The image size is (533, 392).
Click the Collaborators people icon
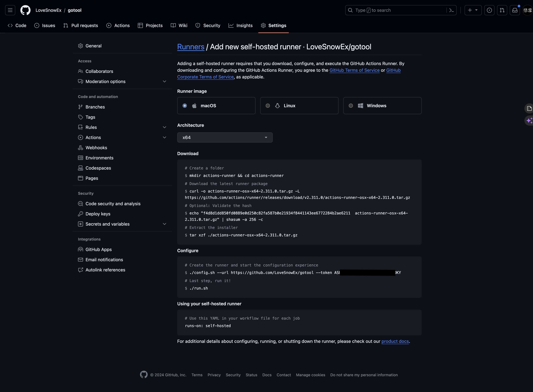click(81, 71)
